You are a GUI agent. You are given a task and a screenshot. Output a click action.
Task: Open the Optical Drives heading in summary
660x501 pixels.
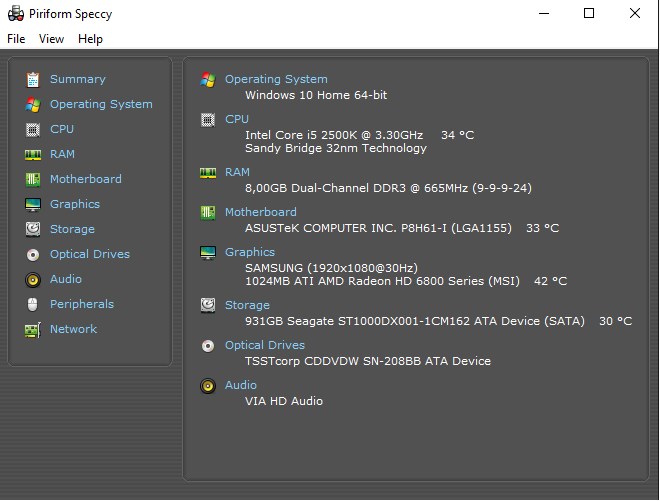click(265, 345)
